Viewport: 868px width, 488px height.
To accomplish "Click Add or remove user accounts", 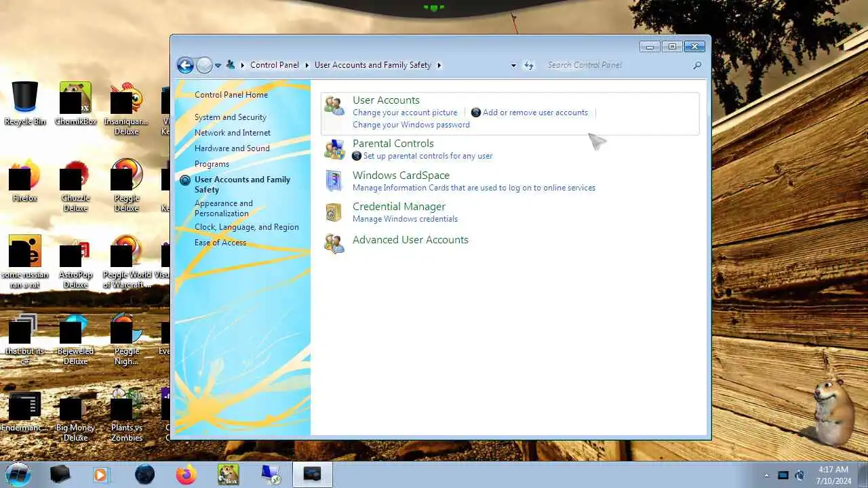I will pyautogui.click(x=535, y=113).
